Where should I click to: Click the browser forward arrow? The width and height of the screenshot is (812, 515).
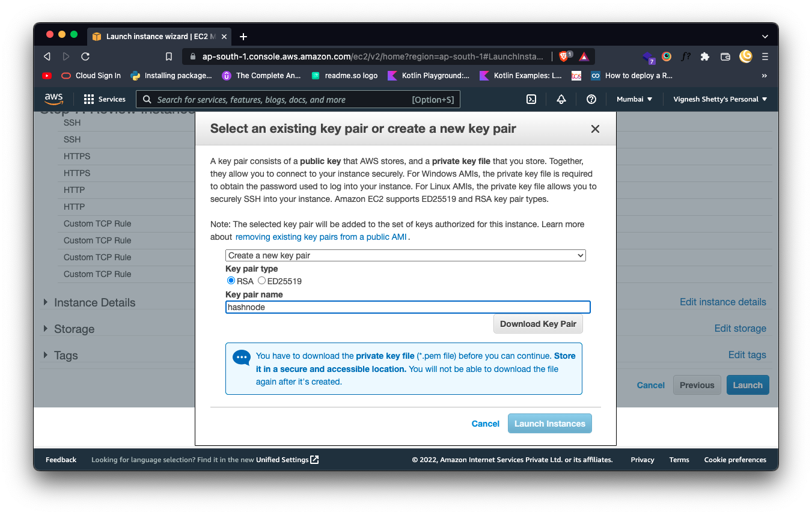66,56
